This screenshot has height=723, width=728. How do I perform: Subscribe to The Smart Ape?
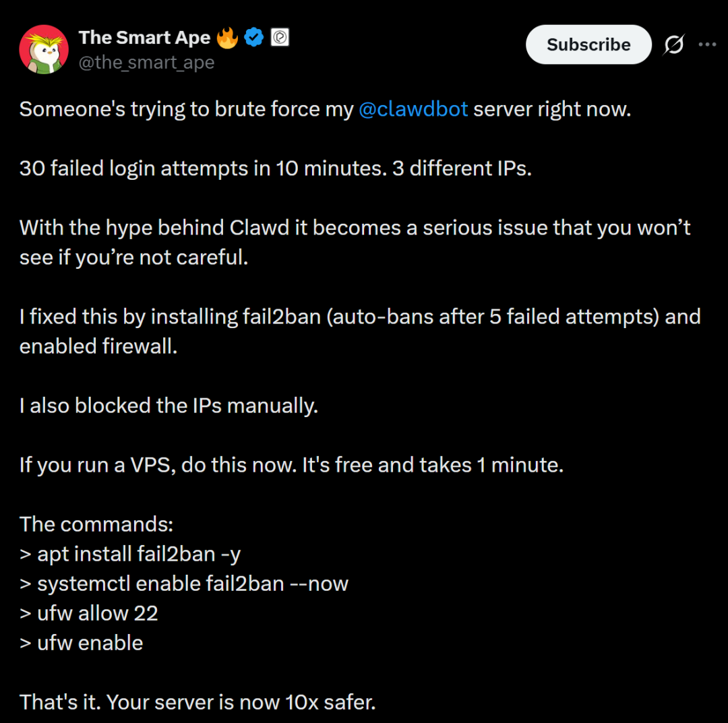(588, 45)
